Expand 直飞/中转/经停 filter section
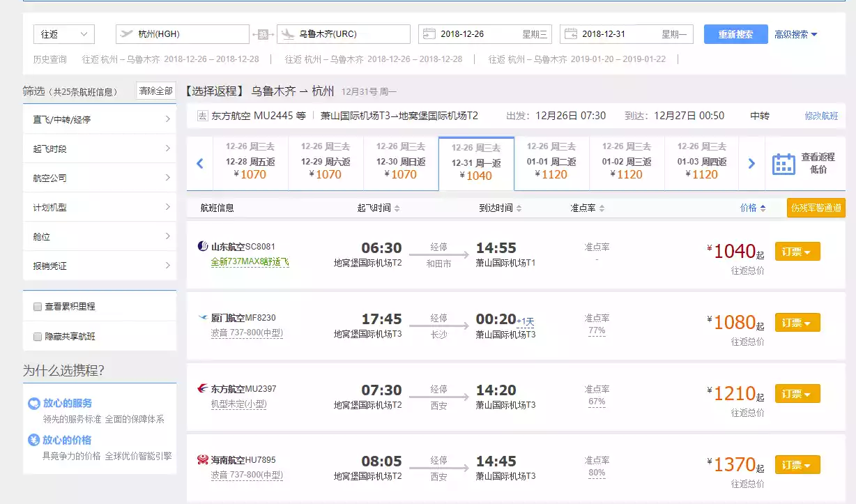The width and height of the screenshot is (856, 504). pyautogui.click(x=99, y=119)
